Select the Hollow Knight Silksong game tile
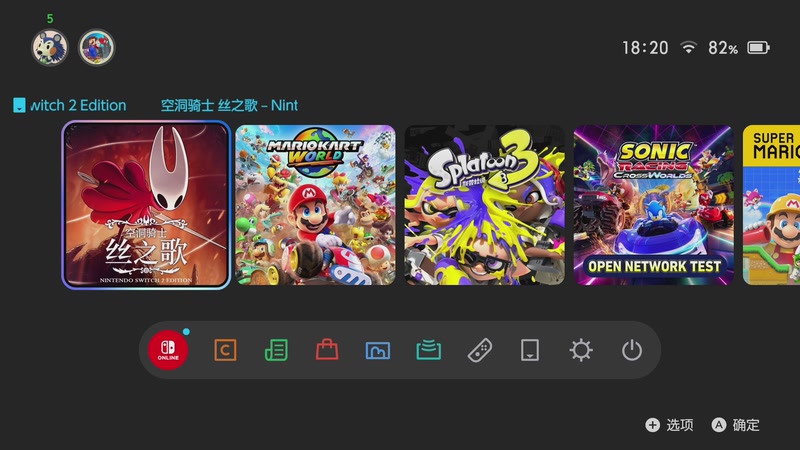The height and width of the screenshot is (450, 800). pyautogui.click(x=146, y=205)
